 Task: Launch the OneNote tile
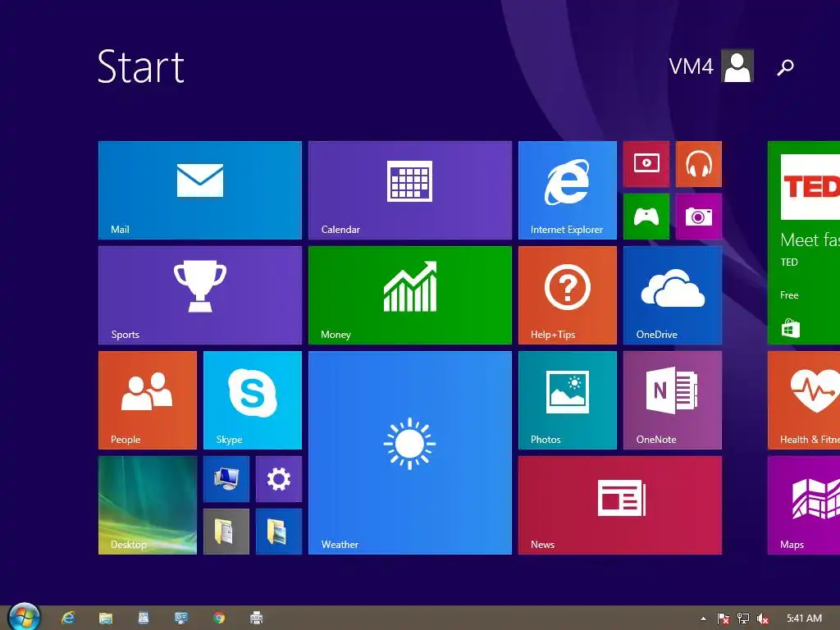(673, 400)
